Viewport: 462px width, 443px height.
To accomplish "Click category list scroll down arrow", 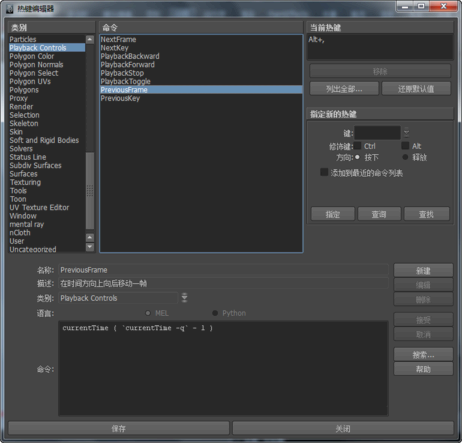I will 90,247.
